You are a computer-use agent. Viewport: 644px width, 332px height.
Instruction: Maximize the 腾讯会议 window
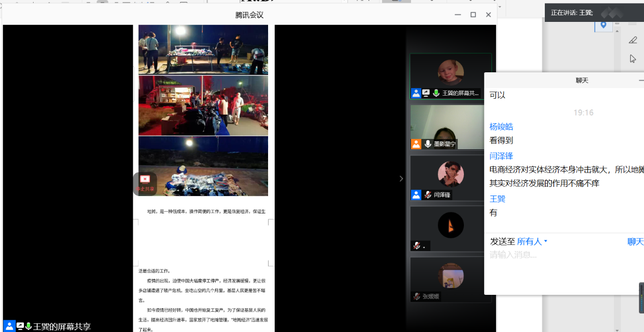point(473,15)
